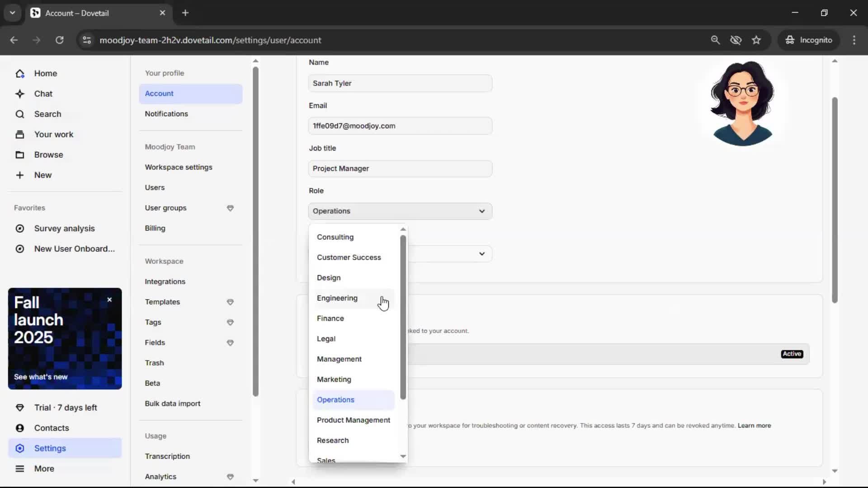Open the Survey analysis favorite

(64, 229)
